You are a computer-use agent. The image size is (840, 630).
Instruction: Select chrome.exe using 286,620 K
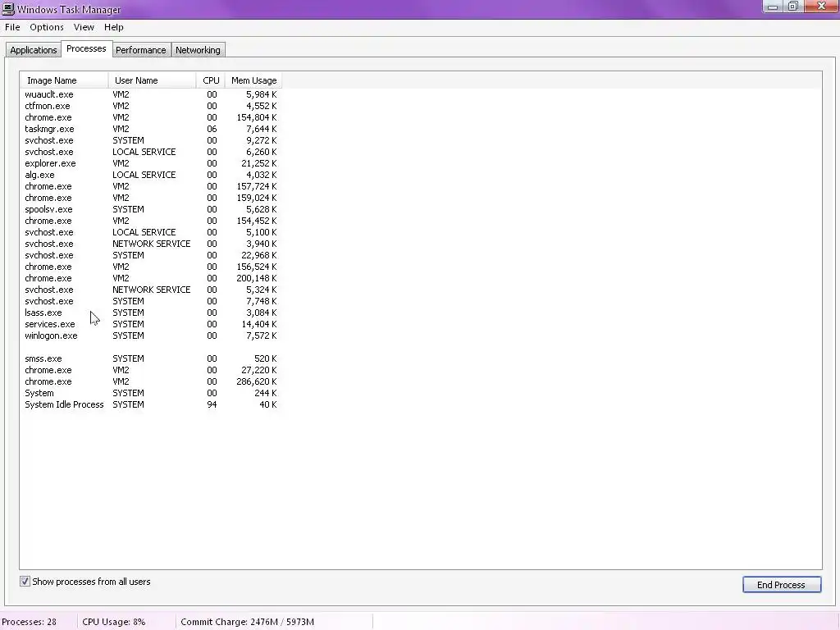(151, 382)
